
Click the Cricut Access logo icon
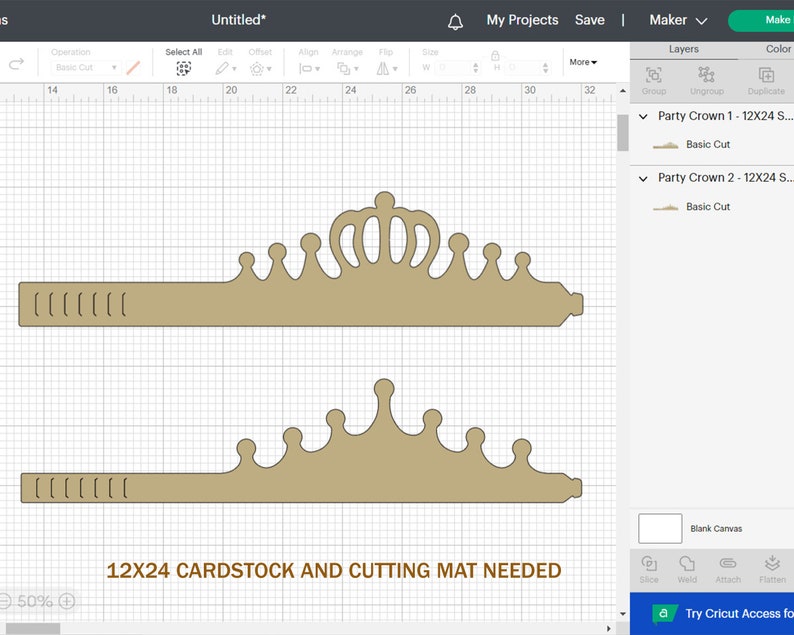664,613
